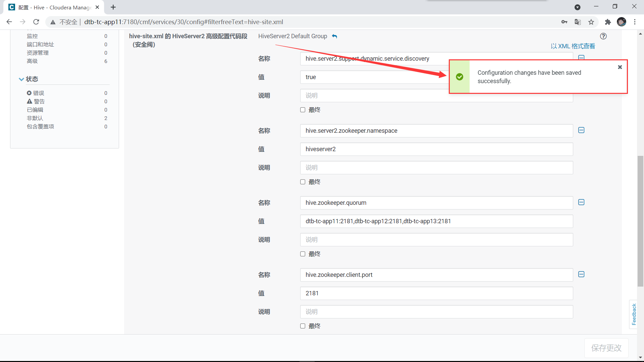The image size is (644, 362).
Task: Click the browser forward arrow
Action: (22, 22)
